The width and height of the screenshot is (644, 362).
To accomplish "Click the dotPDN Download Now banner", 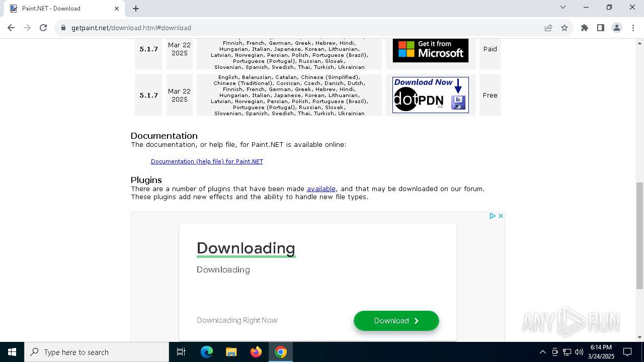I will (431, 95).
